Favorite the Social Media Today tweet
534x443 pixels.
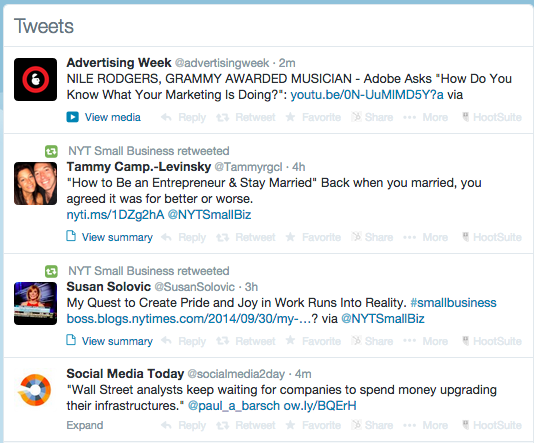pos(313,425)
